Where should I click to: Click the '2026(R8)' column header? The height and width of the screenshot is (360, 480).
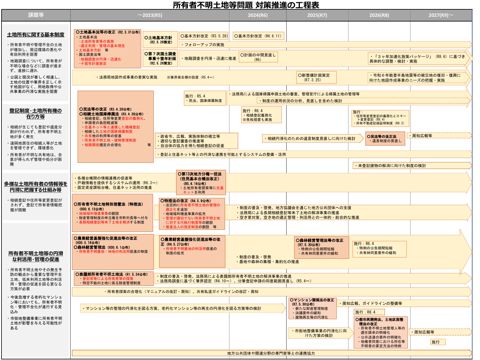tap(379, 15)
